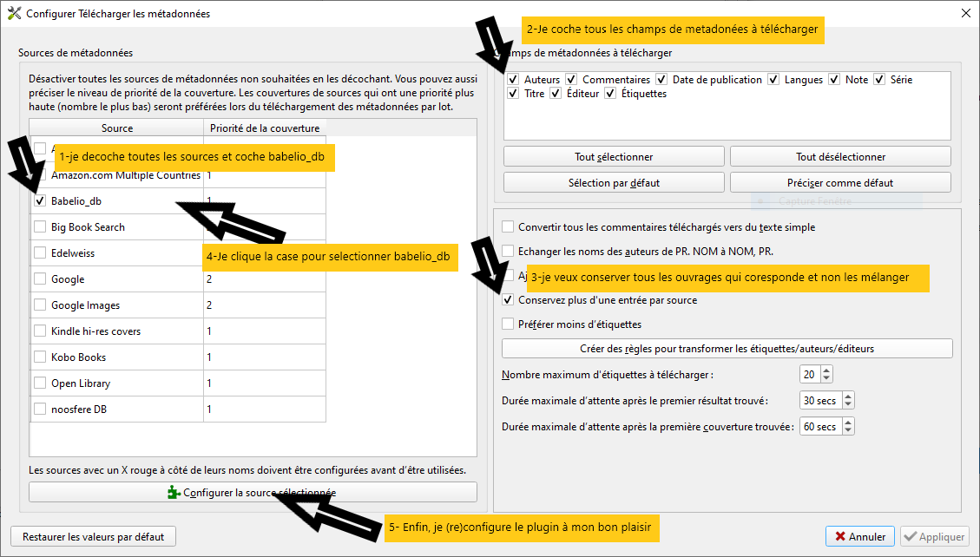
Task: Decrease maximum number of tags stepper
Action: click(826, 378)
